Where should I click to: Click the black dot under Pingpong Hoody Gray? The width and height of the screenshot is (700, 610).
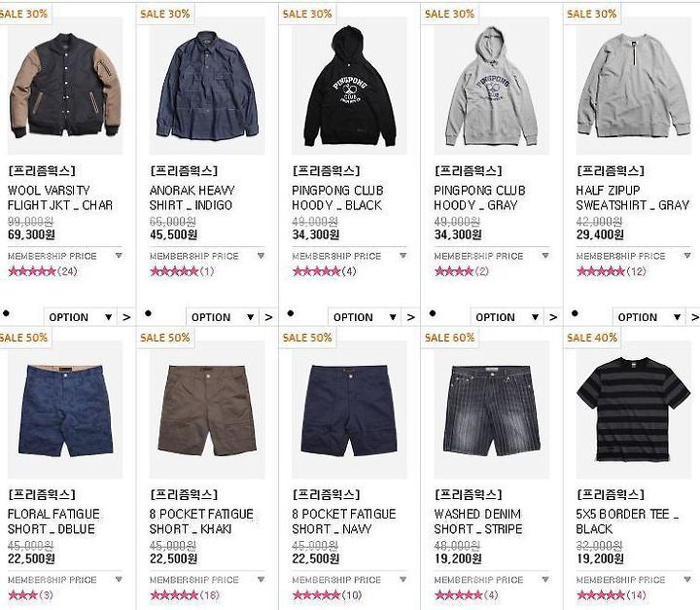[x=432, y=313]
